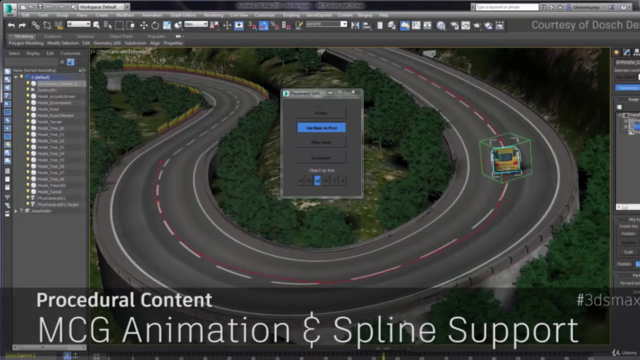This screenshot has height=360, width=640.
Task: Toggle the Scene Explorer toolbar button
Action: pos(380,26)
